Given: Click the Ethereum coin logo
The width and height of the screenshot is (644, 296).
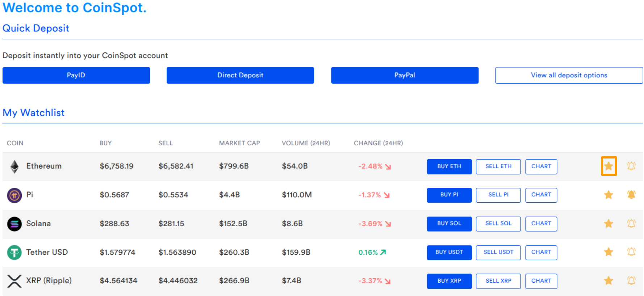Looking at the screenshot, I should [x=14, y=166].
